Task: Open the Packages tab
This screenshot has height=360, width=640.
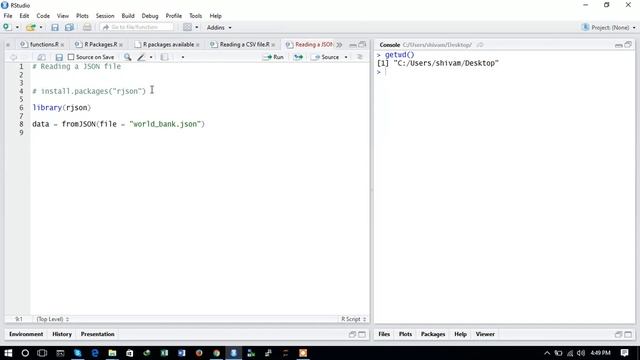Action: 433,334
